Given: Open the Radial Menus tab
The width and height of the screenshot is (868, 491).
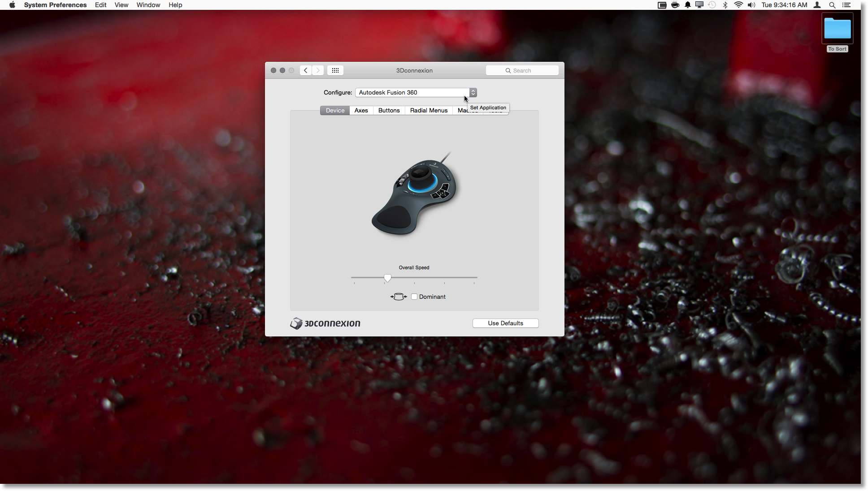Looking at the screenshot, I should click(429, 110).
